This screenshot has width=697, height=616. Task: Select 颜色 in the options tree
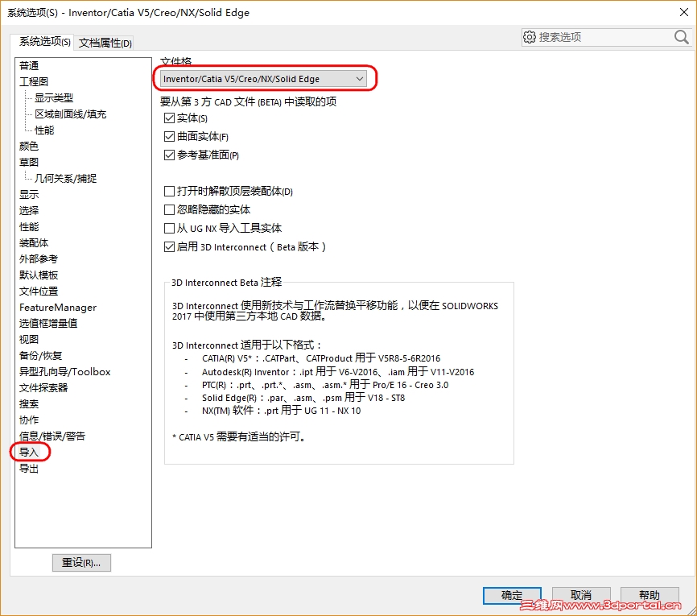point(29,147)
